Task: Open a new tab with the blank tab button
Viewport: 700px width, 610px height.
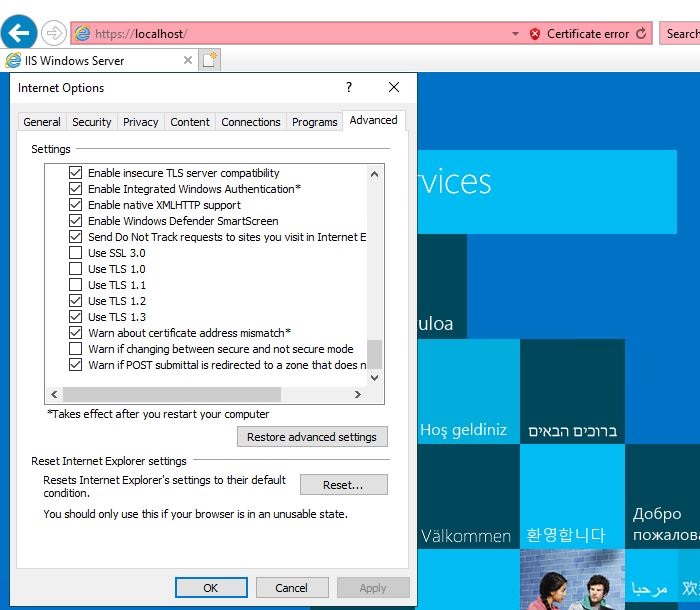Action: point(209,60)
